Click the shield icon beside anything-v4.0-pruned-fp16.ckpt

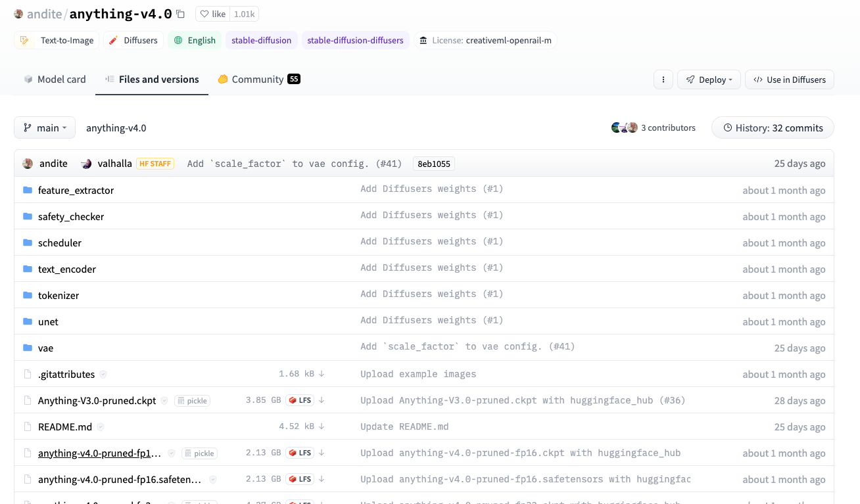[x=172, y=453]
